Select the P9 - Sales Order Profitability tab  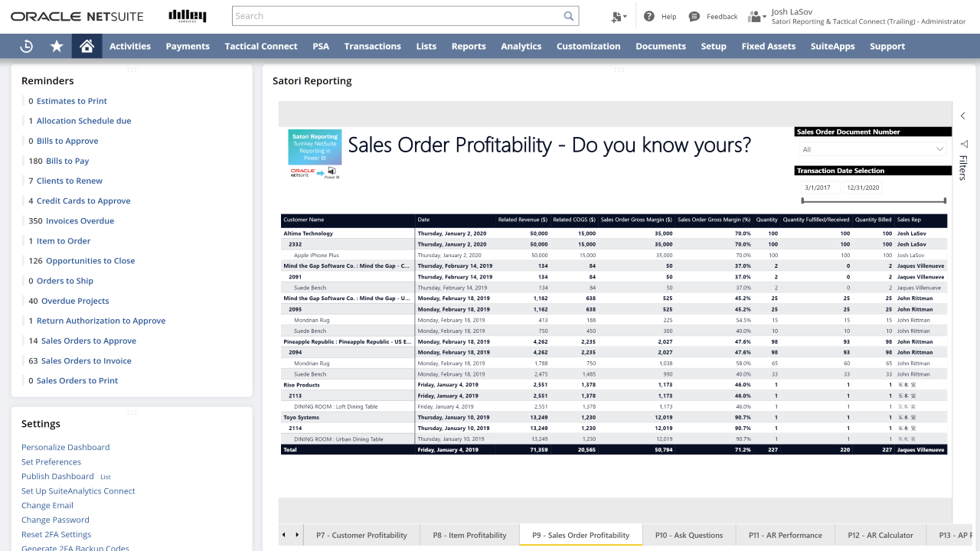click(581, 535)
